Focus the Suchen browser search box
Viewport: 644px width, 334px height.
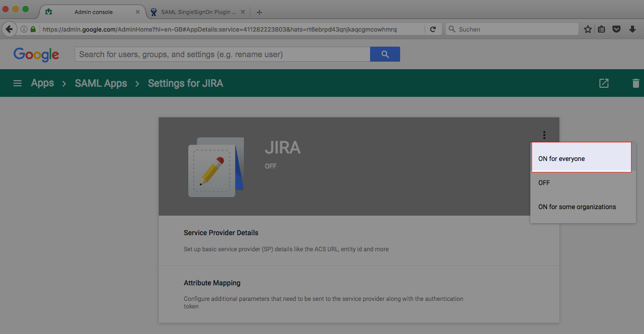pyautogui.click(x=511, y=30)
